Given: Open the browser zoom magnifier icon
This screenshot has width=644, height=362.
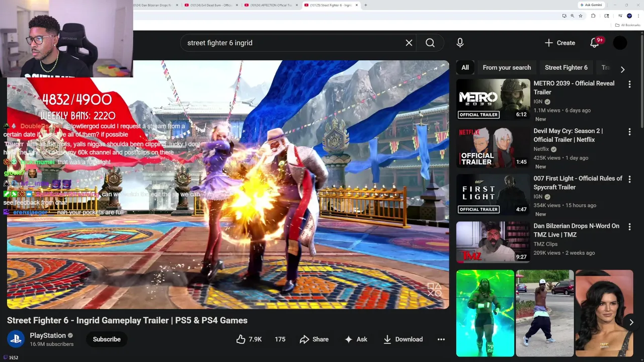Looking at the screenshot, I should pos(572,16).
